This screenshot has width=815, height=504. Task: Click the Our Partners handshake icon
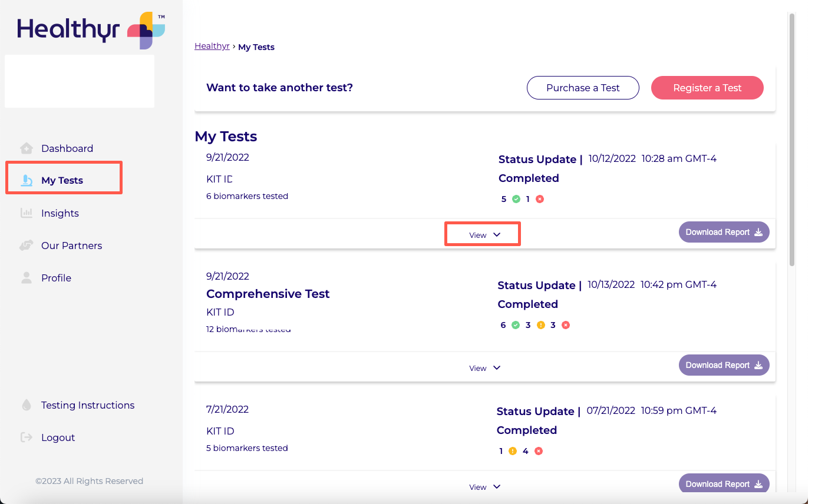(27, 246)
